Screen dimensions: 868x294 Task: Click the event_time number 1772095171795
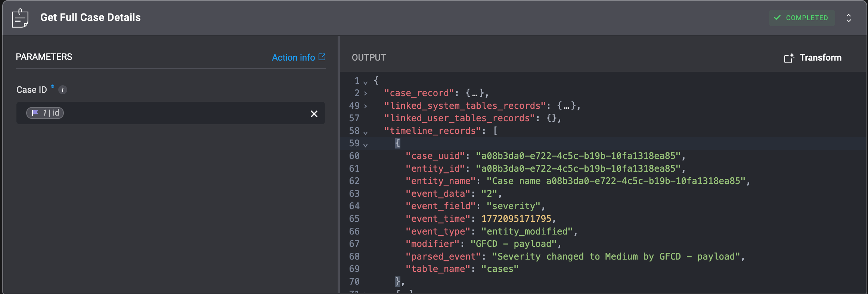(516, 219)
